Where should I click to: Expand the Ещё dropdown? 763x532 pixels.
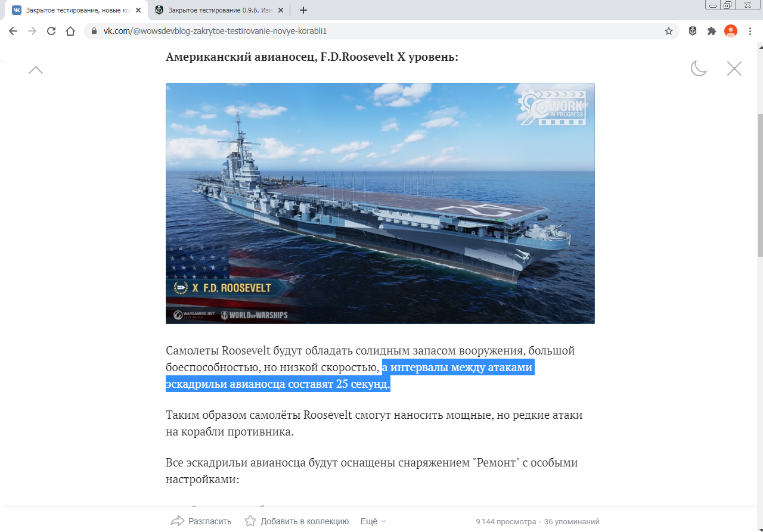coord(373,521)
